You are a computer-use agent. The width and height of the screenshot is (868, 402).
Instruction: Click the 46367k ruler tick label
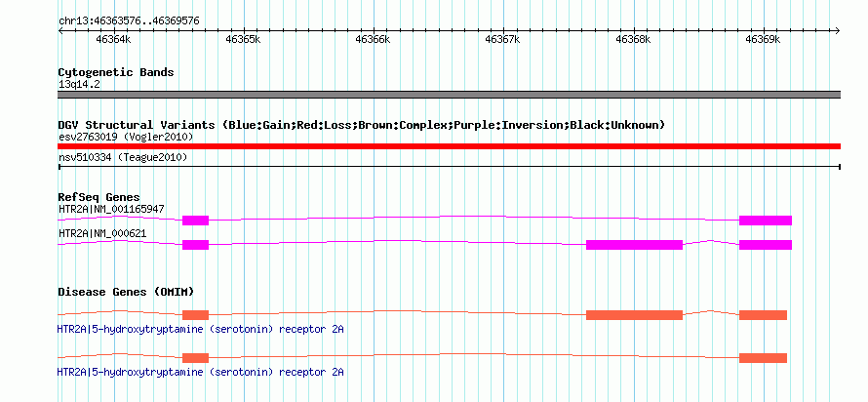[502, 39]
